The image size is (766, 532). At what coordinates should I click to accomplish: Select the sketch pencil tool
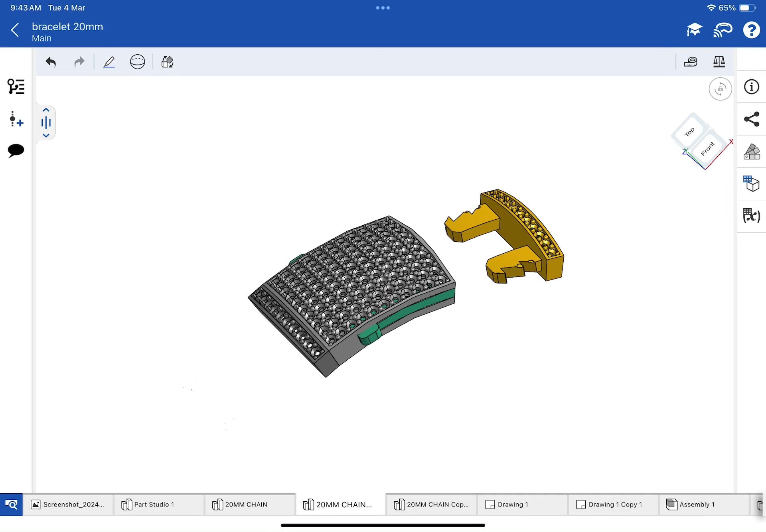109,62
